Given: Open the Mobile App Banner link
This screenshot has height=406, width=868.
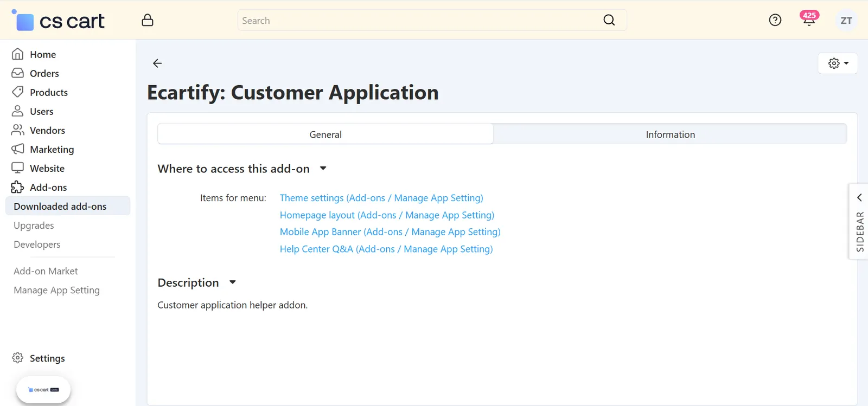Looking at the screenshot, I should [390, 232].
